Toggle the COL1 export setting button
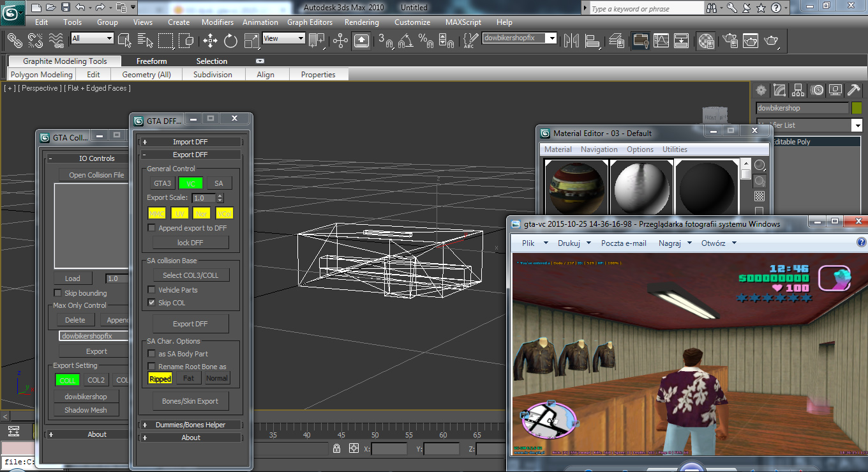 [x=68, y=380]
